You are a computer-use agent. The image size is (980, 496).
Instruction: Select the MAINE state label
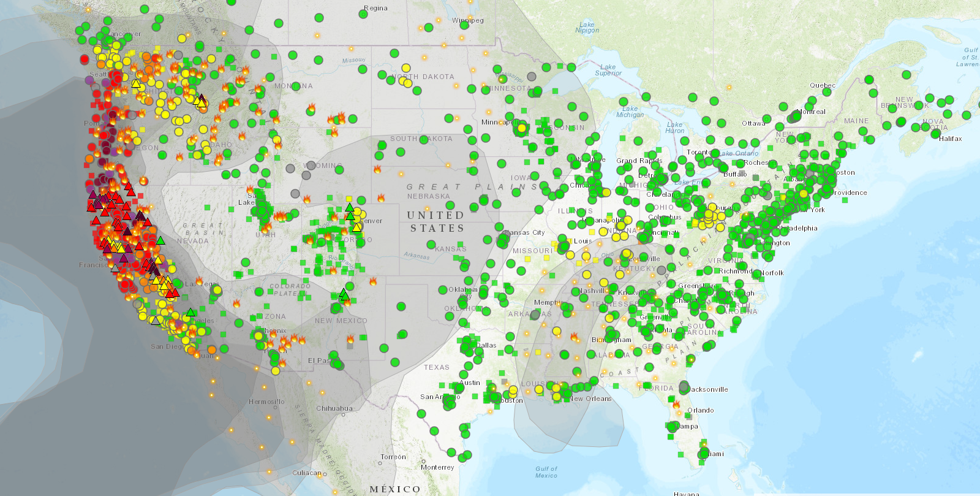click(856, 121)
